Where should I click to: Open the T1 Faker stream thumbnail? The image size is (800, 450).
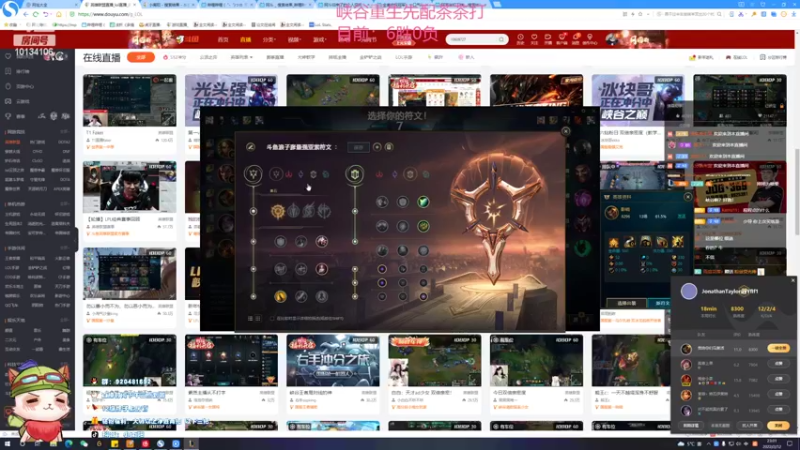[130, 101]
